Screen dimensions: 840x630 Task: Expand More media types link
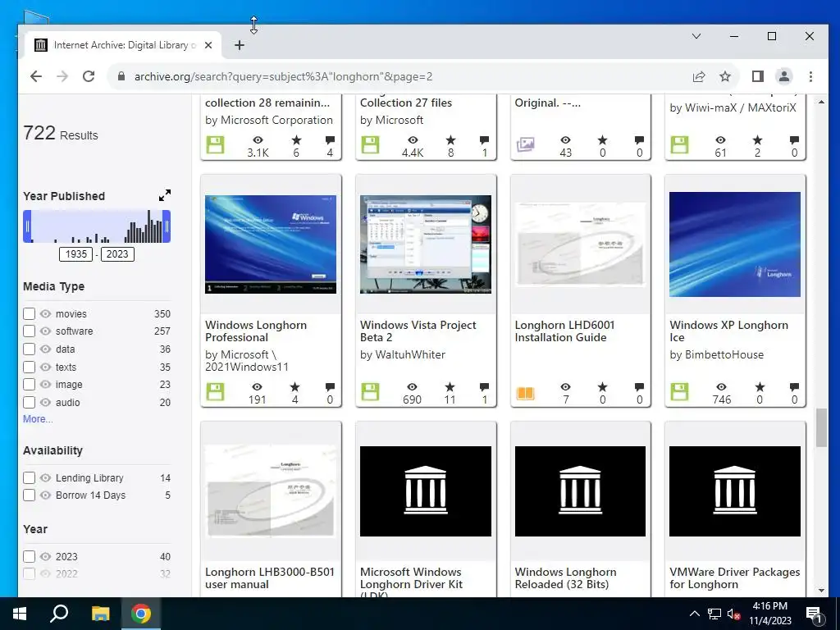(x=38, y=419)
